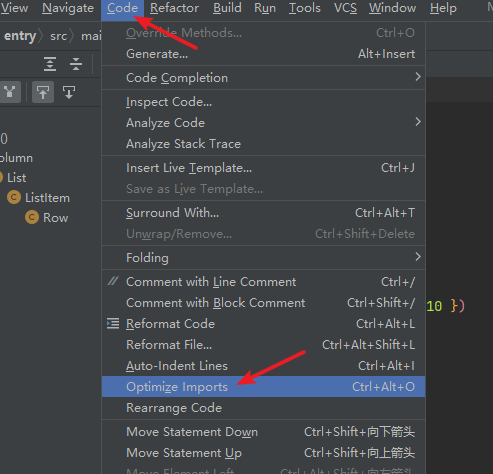This screenshot has width=493, height=474.
Task: Click the Row class icon
Action: coord(32,217)
